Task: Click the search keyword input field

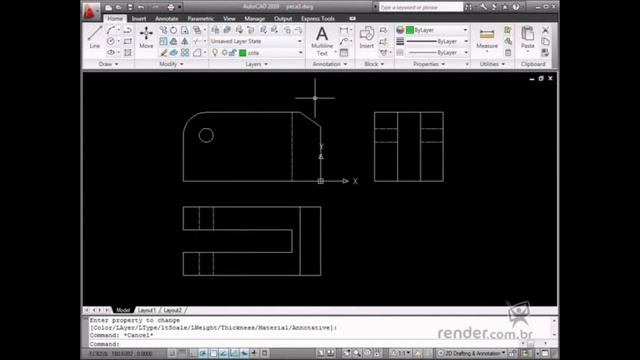Action: point(420,7)
